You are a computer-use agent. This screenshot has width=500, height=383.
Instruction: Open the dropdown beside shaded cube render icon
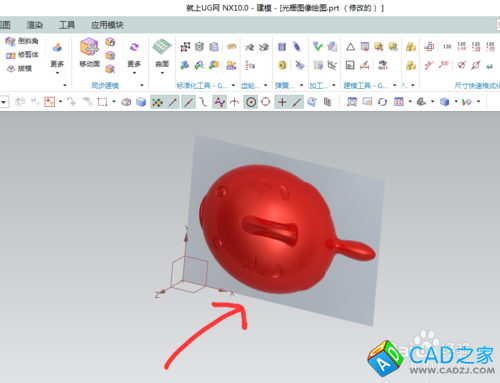click(x=456, y=101)
